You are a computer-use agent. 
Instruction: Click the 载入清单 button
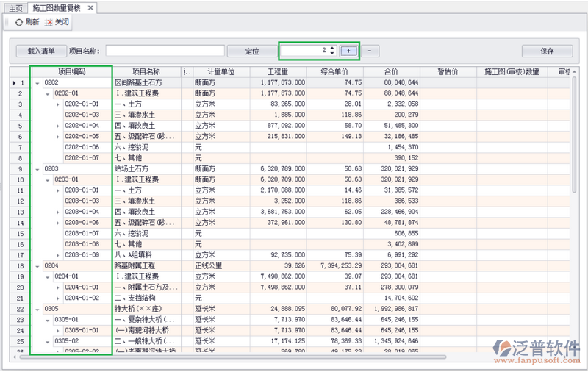point(40,51)
